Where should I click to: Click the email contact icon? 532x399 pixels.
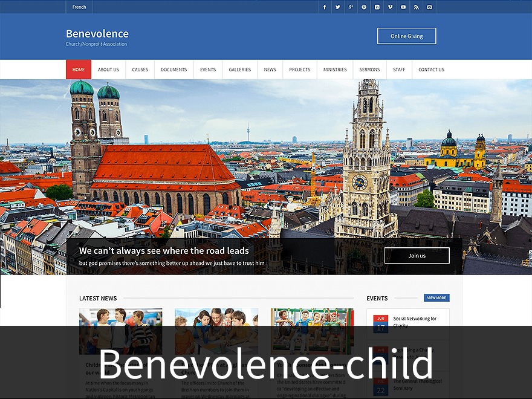click(x=429, y=7)
